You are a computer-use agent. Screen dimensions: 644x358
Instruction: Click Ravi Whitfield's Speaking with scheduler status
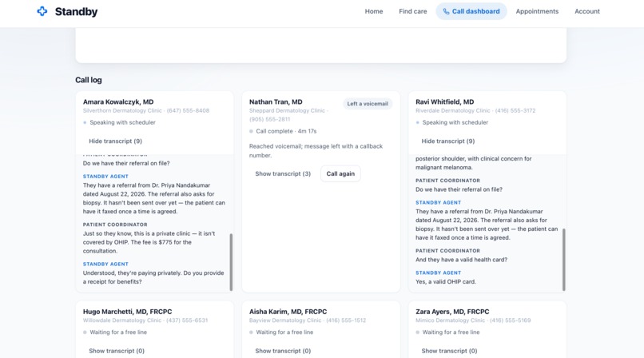pyautogui.click(x=455, y=122)
